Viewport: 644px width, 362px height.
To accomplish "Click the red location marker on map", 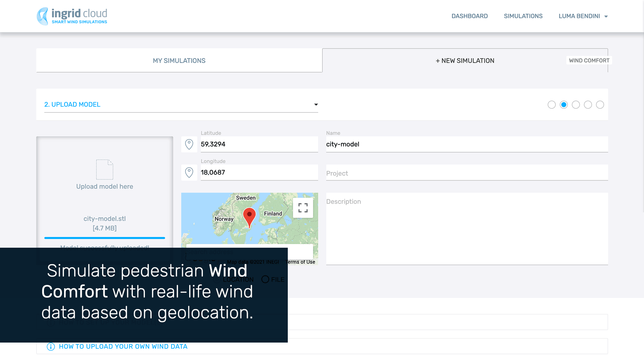I will point(249,218).
